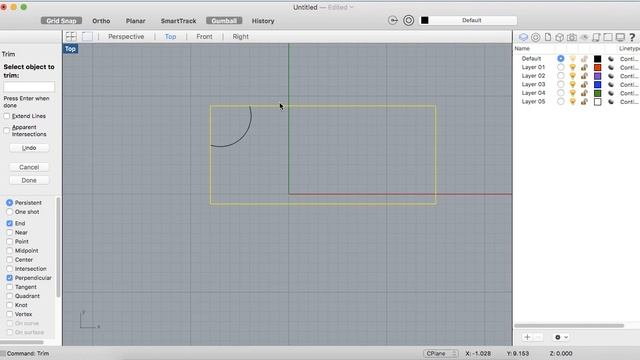Image resolution: width=640 pixels, height=360 pixels.
Task: Toggle SmartTrack mode
Action: (178, 21)
